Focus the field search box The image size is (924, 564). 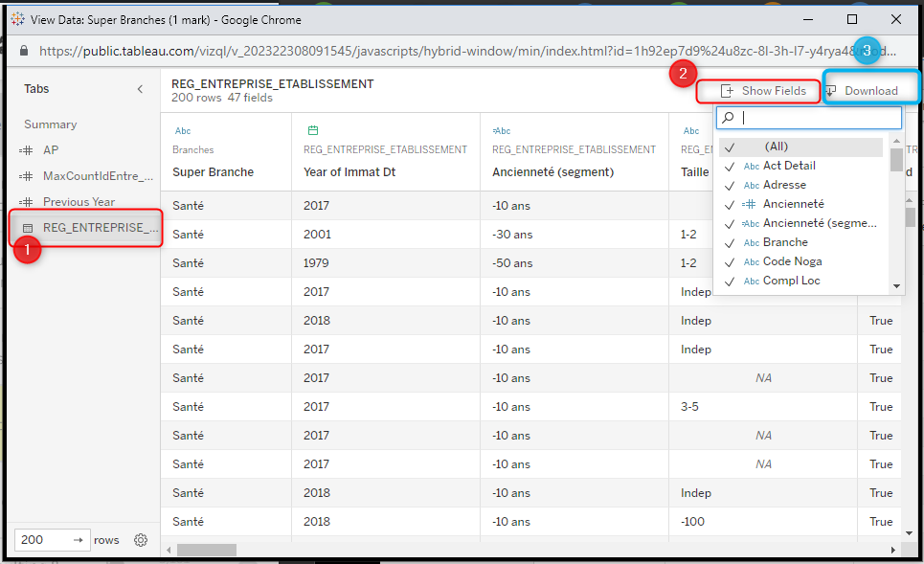point(808,118)
